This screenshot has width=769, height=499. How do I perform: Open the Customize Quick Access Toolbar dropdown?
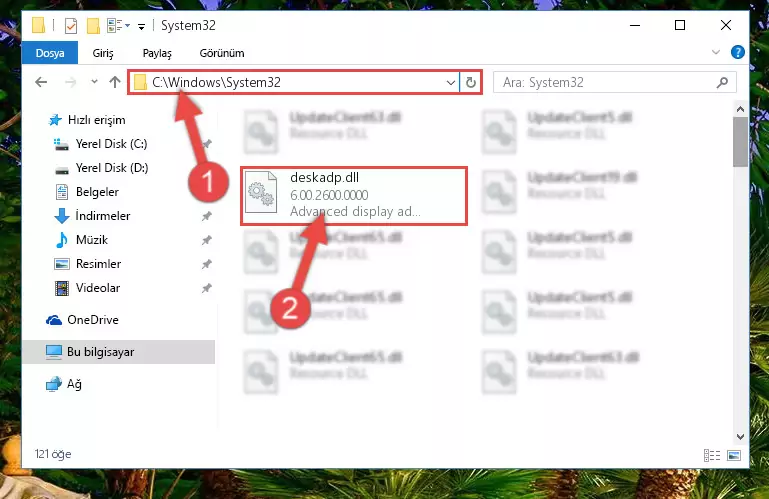click(141, 26)
